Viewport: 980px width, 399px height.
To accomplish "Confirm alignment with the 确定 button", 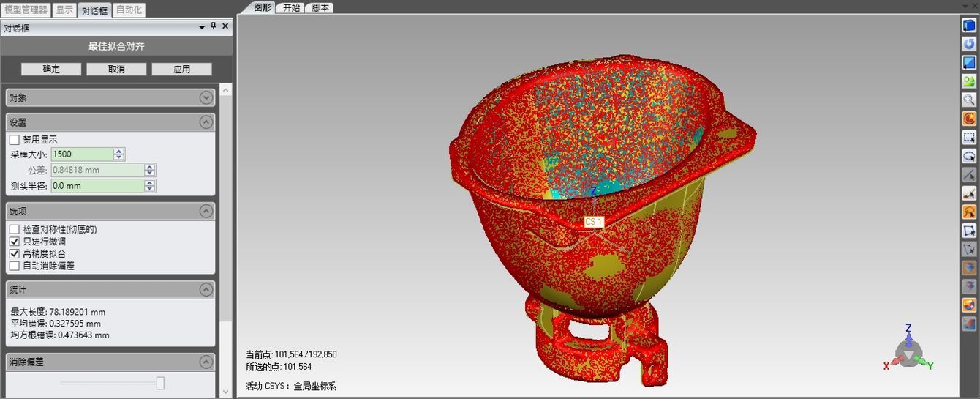I will pos(51,69).
